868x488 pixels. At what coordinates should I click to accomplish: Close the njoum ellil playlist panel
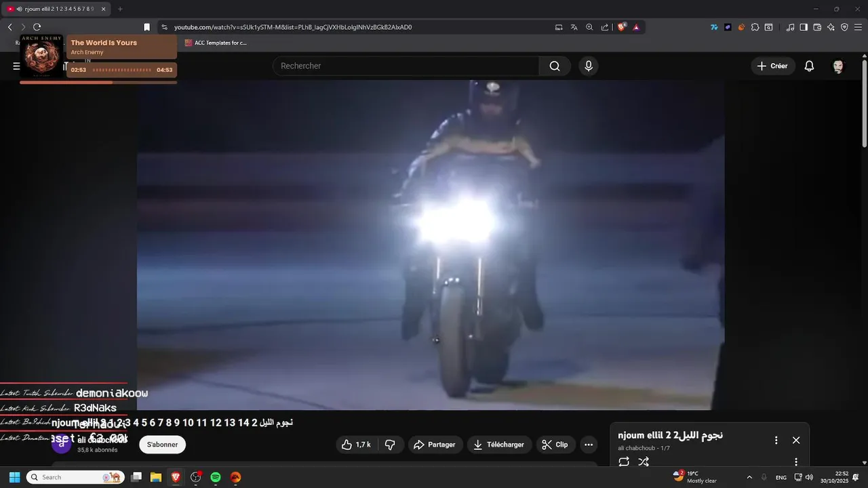(x=796, y=440)
